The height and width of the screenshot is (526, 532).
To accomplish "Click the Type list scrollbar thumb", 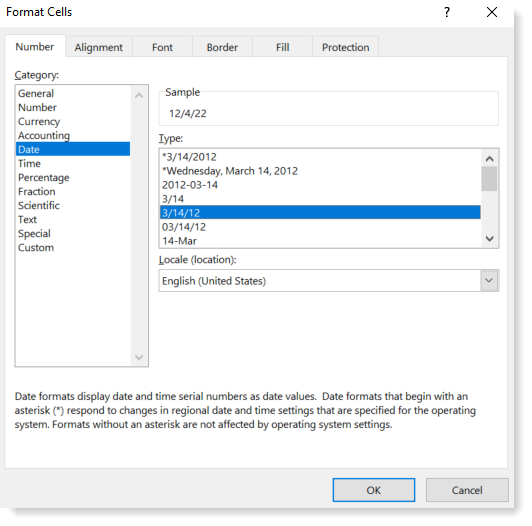I will [489, 179].
